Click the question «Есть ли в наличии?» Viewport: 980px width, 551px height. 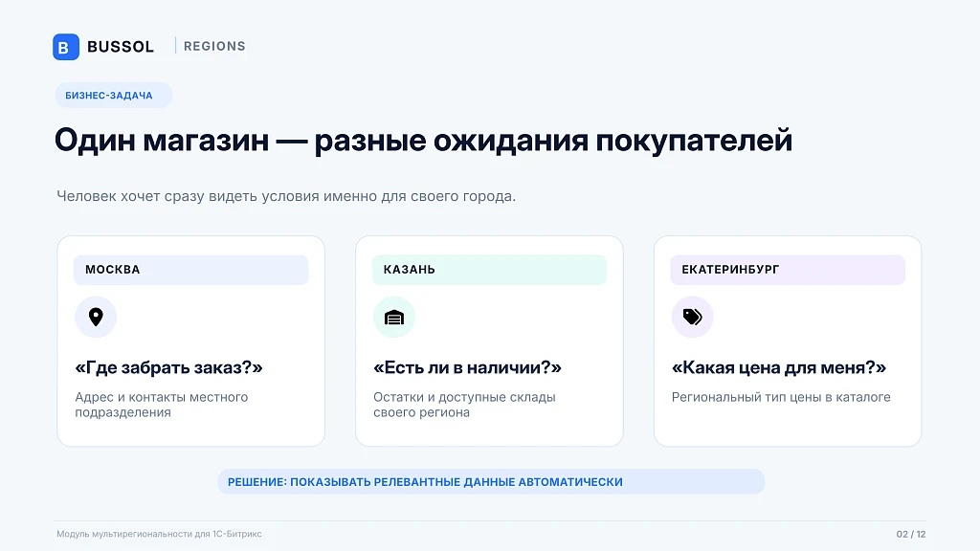pos(467,367)
